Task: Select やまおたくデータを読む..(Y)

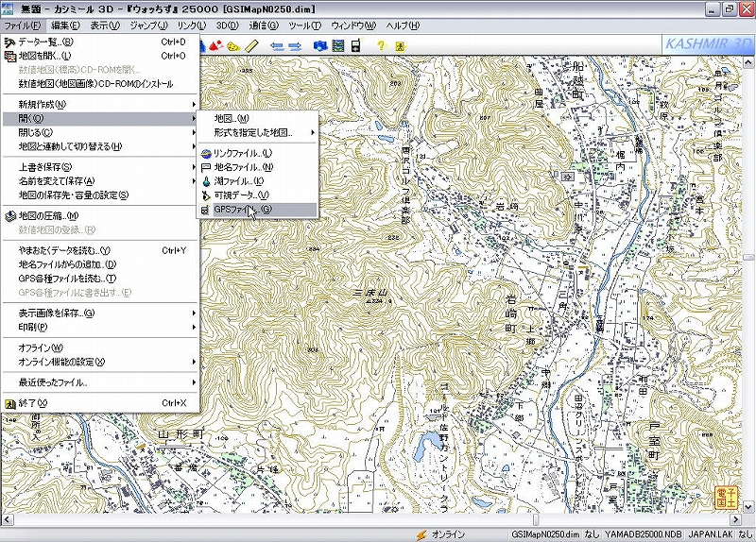Action: (x=100, y=250)
